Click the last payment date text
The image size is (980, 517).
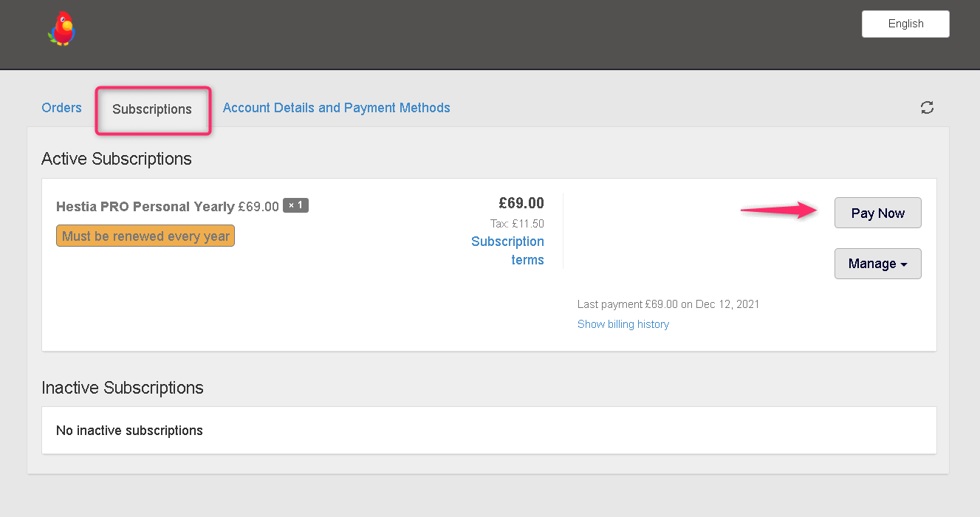(x=668, y=304)
